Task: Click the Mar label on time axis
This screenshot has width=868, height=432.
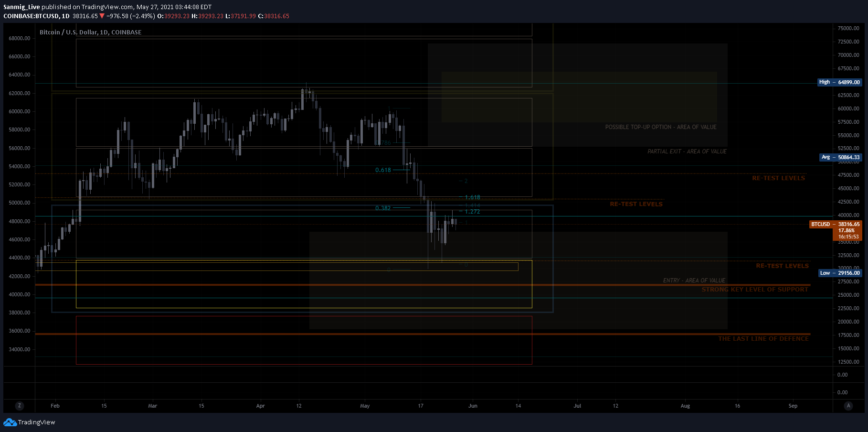Action: (x=153, y=406)
